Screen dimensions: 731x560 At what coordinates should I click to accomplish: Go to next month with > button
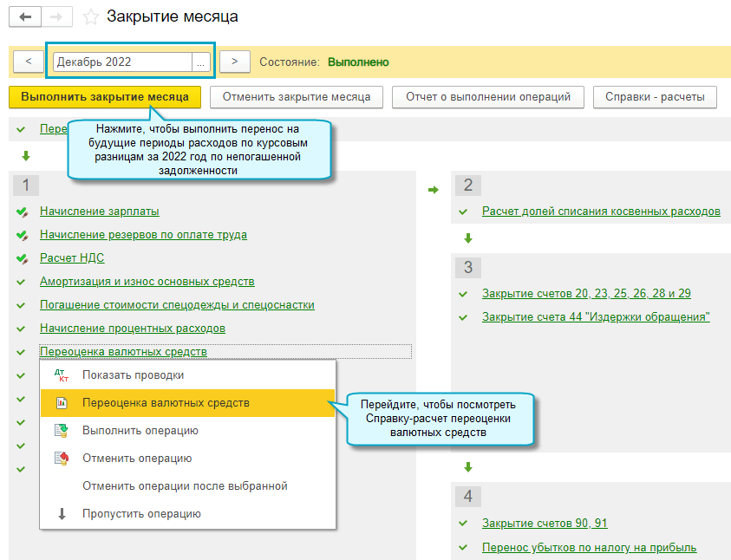pos(235,62)
